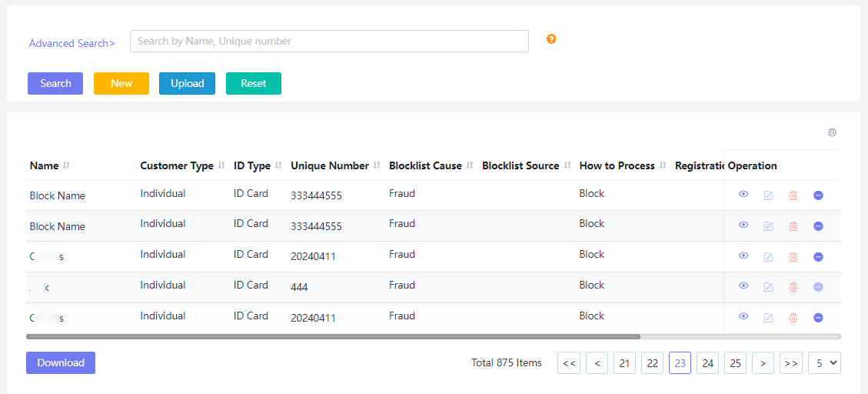Edit the entry with unique number 444
The height and width of the screenshot is (394, 868).
tap(768, 286)
